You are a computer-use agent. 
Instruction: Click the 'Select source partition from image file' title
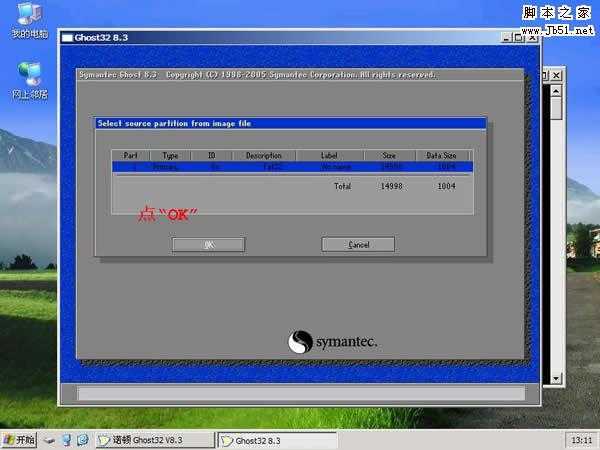coord(174,123)
